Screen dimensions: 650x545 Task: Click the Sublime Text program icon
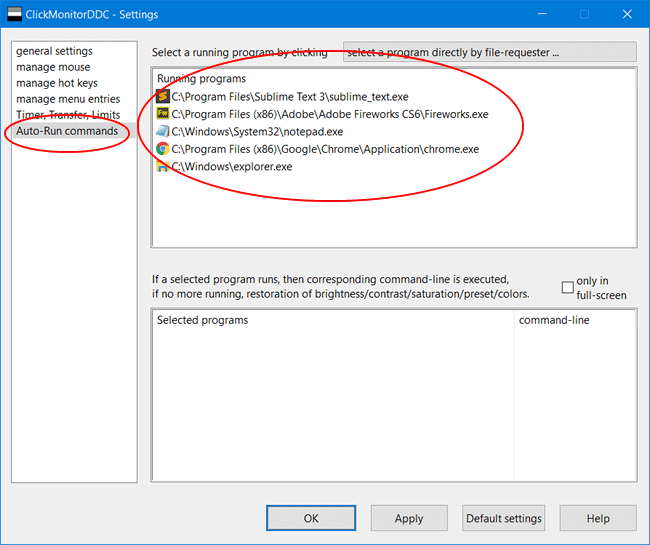tap(163, 97)
